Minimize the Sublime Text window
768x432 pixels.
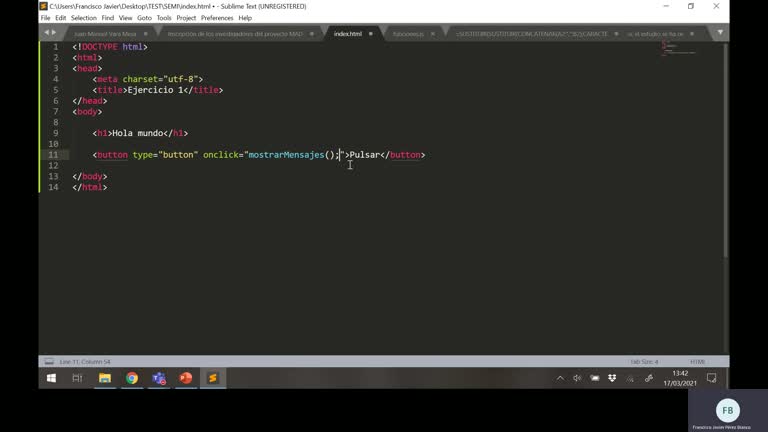tap(666, 6)
